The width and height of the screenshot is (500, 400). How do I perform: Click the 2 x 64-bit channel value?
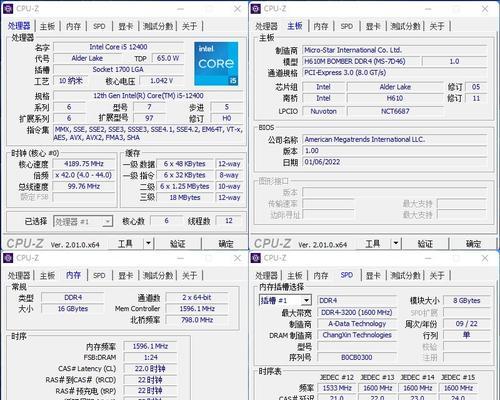click(197, 297)
